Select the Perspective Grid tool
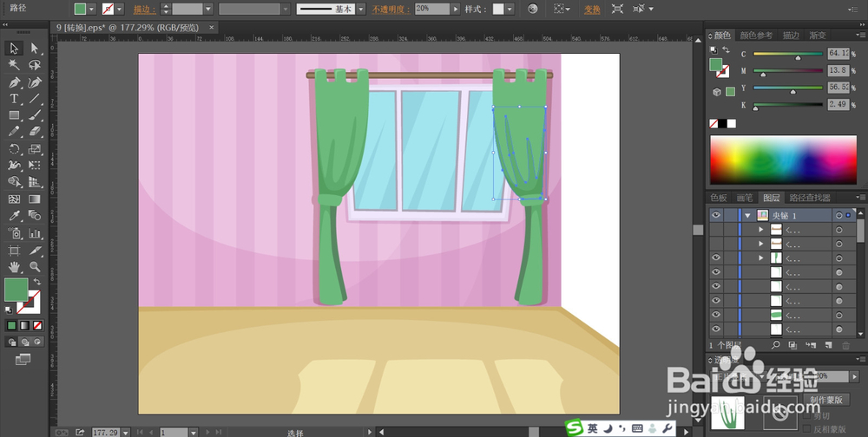The image size is (868, 437). pos(35,182)
